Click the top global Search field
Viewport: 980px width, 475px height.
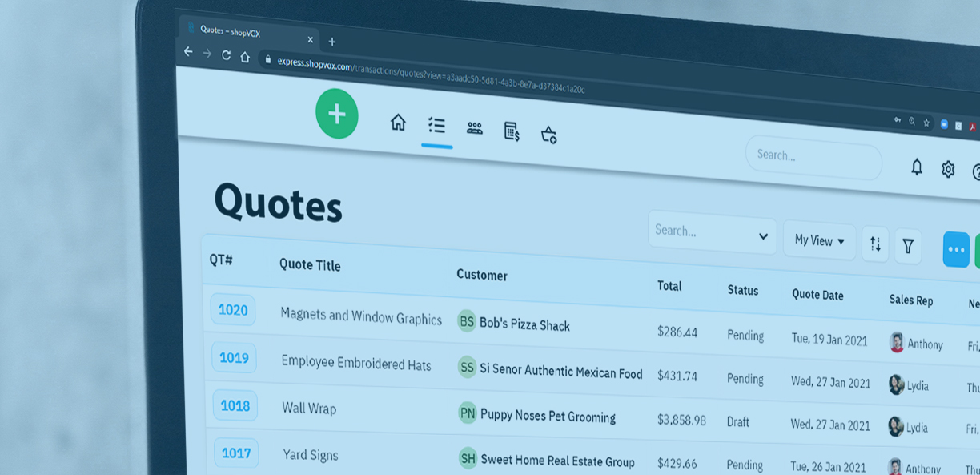pyautogui.click(x=813, y=157)
